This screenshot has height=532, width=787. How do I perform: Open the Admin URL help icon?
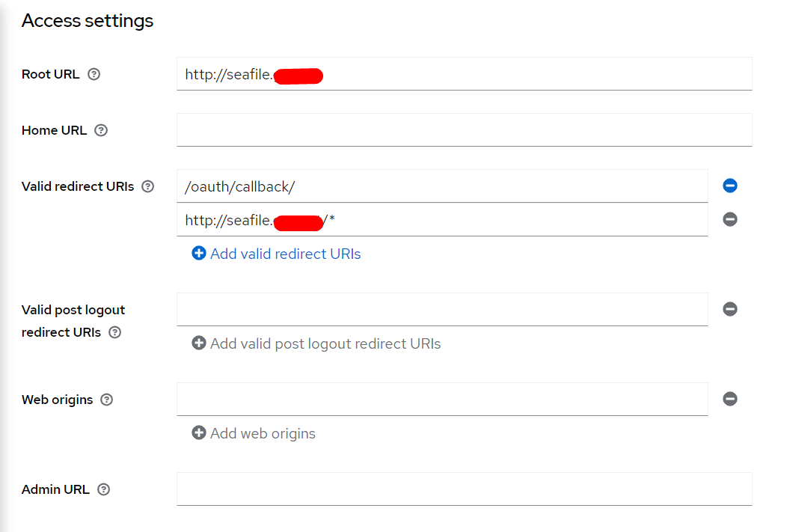click(103, 489)
